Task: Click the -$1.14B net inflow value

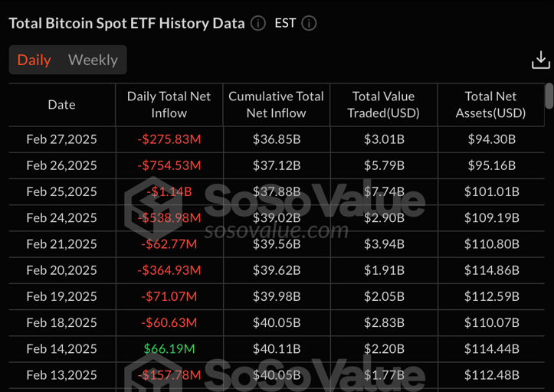Action: (x=169, y=191)
